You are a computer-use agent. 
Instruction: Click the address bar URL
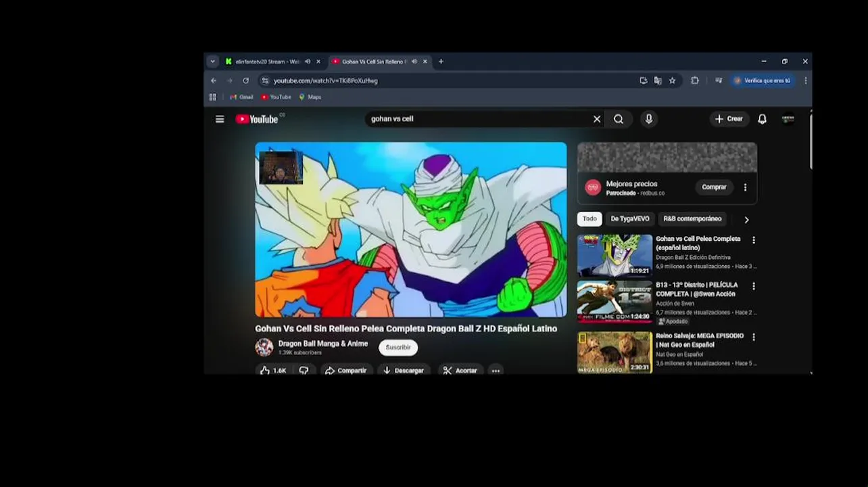(x=326, y=80)
